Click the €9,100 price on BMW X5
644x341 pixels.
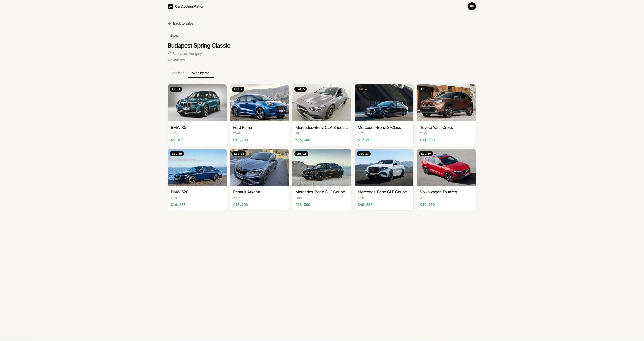tap(177, 140)
